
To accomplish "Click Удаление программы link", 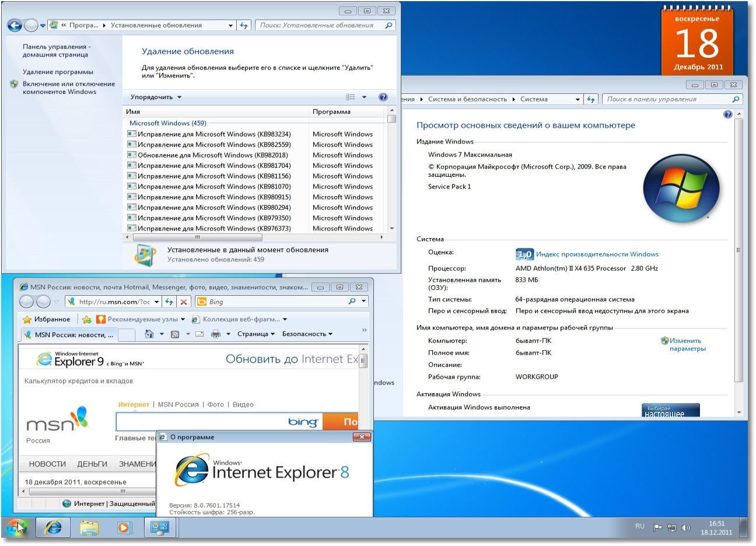I will pos(58,72).
